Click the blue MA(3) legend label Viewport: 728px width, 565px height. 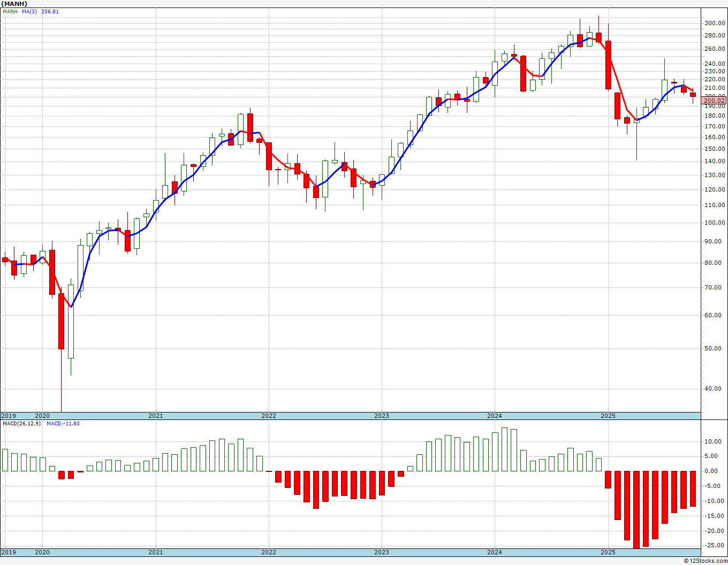29,11
